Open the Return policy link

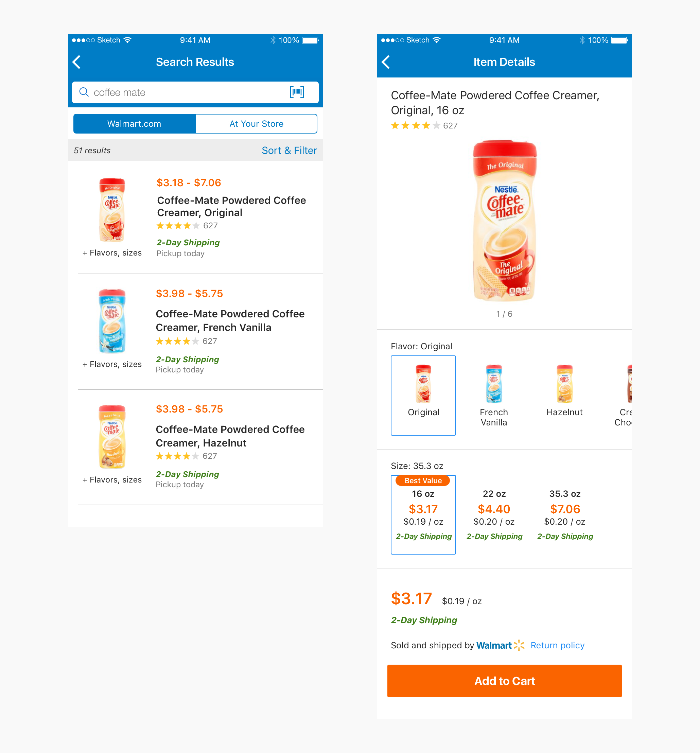click(557, 645)
